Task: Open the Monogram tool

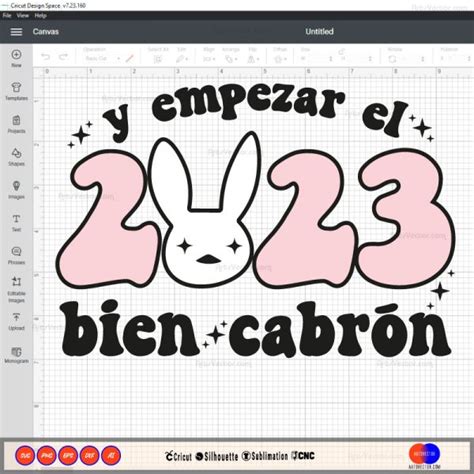Action: [x=16, y=355]
